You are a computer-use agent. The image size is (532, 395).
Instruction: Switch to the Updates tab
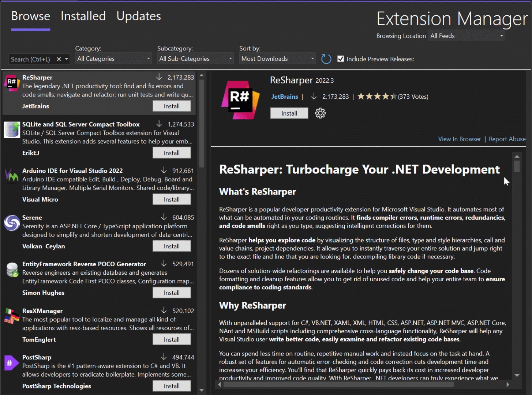(139, 16)
